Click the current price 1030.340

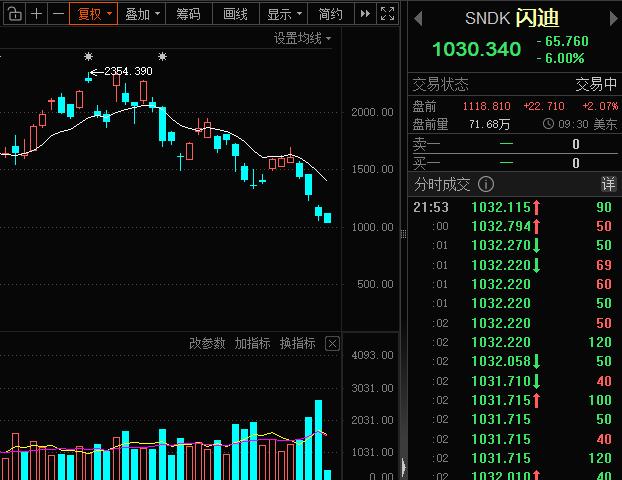point(476,49)
